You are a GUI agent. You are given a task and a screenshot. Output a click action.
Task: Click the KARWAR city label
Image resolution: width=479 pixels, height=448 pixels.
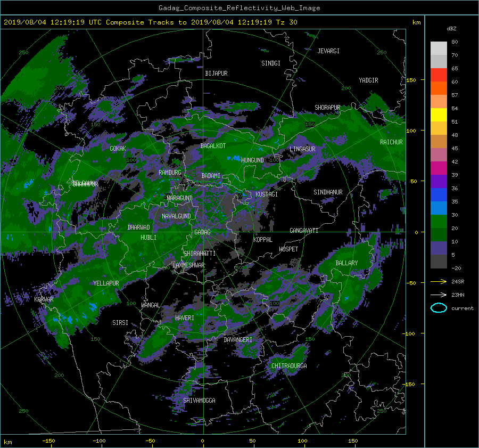click(x=44, y=299)
